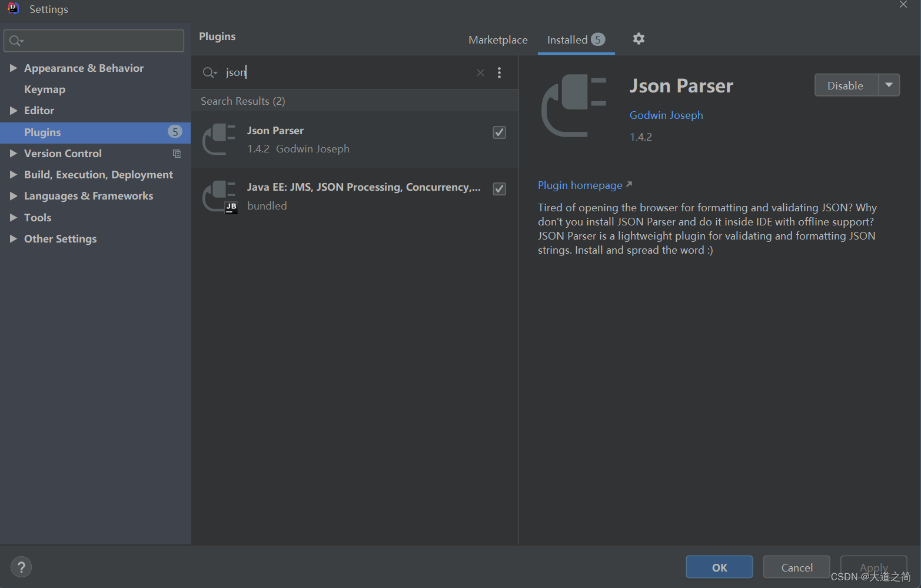Open the Plugin homepage link
This screenshot has height=588, width=921.
tap(580, 185)
